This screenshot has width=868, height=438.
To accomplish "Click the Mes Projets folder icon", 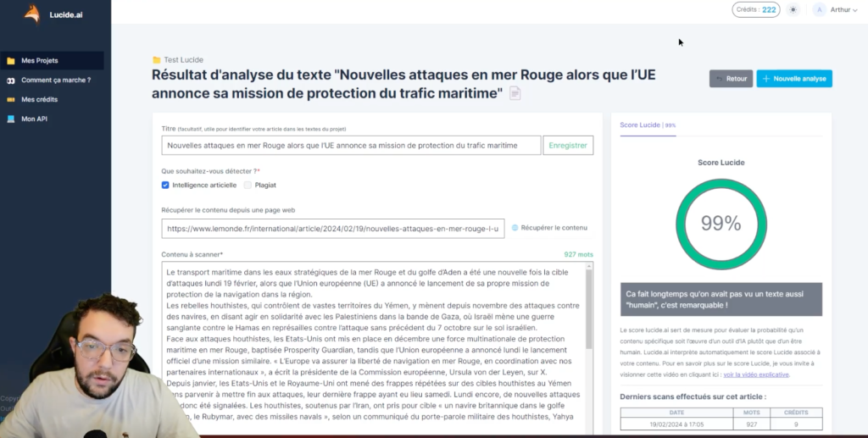I will tap(10, 61).
